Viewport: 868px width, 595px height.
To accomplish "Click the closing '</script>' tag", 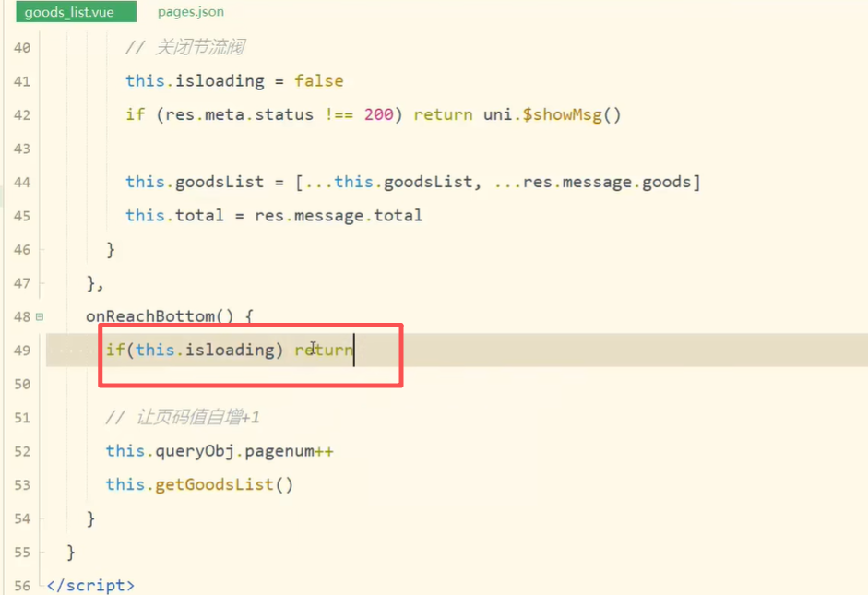I will coord(90,585).
